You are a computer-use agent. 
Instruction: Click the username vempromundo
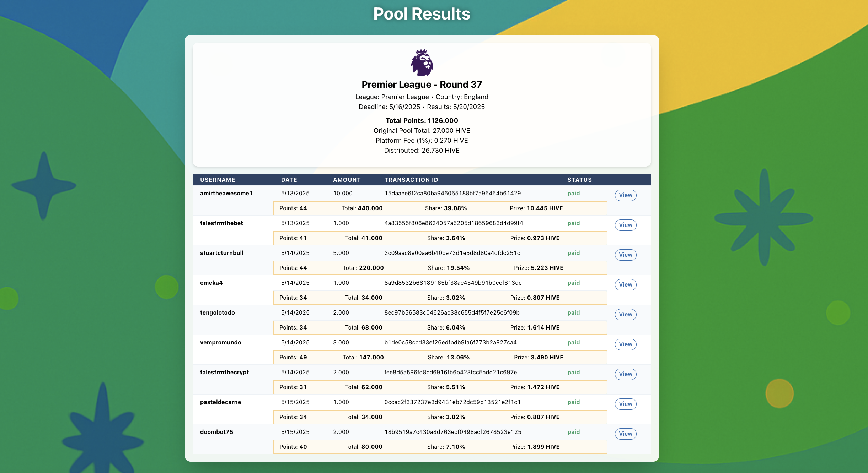pos(220,342)
